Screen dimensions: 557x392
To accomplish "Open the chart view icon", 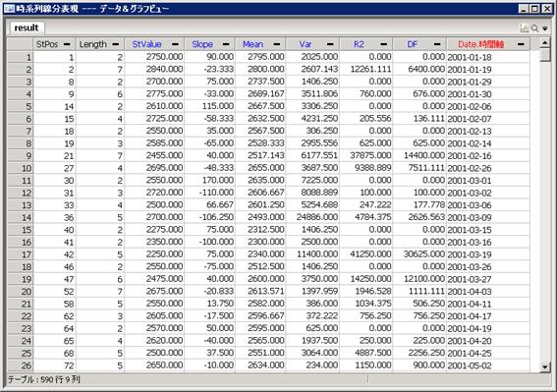I will 525,28.
